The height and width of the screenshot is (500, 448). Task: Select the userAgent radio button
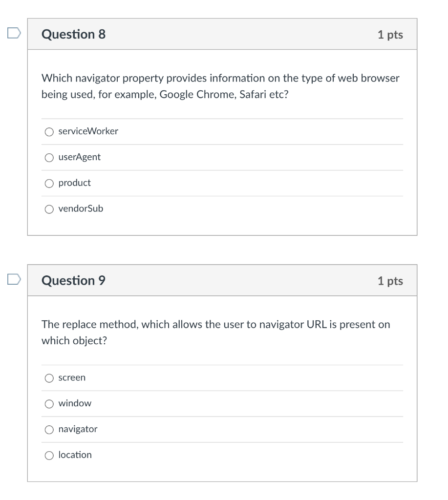49,157
